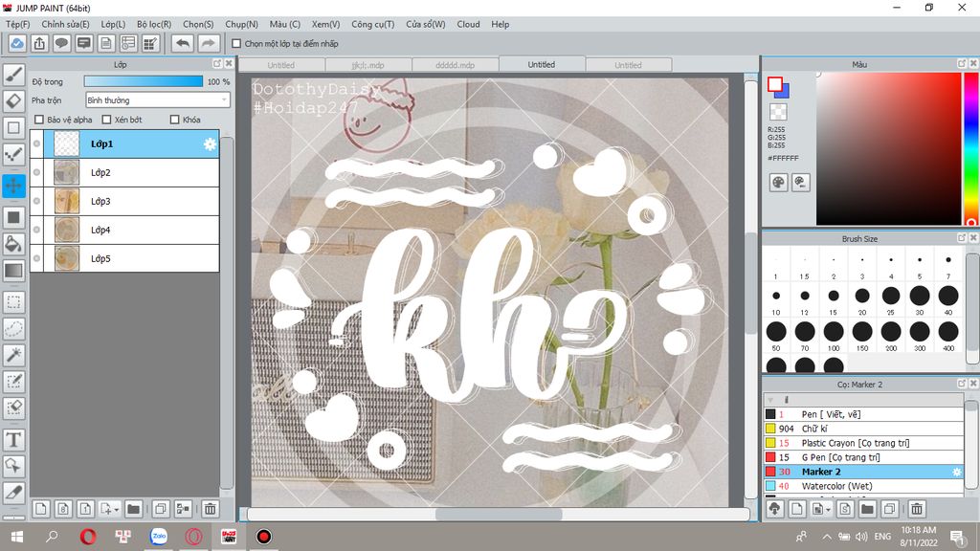The width and height of the screenshot is (980, 551).
Task: Choose the Bucket fill tool
Action: tap(14, 244)
